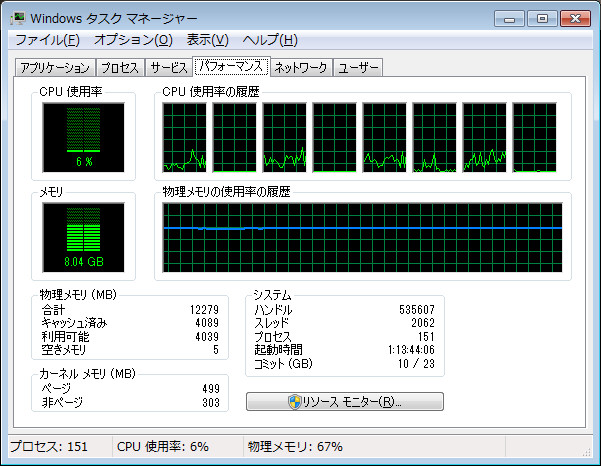
Task: Switch to the サービス tab
Action: (x=169, y=68)
